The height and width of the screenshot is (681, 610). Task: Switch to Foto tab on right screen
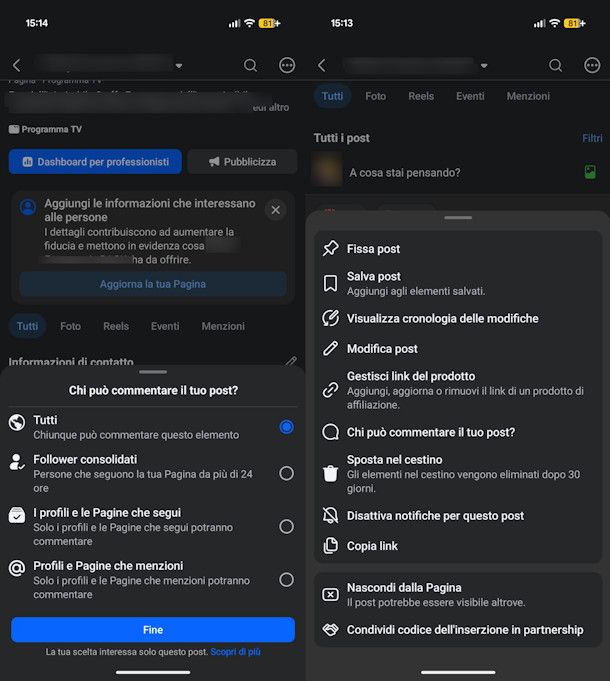376,96
